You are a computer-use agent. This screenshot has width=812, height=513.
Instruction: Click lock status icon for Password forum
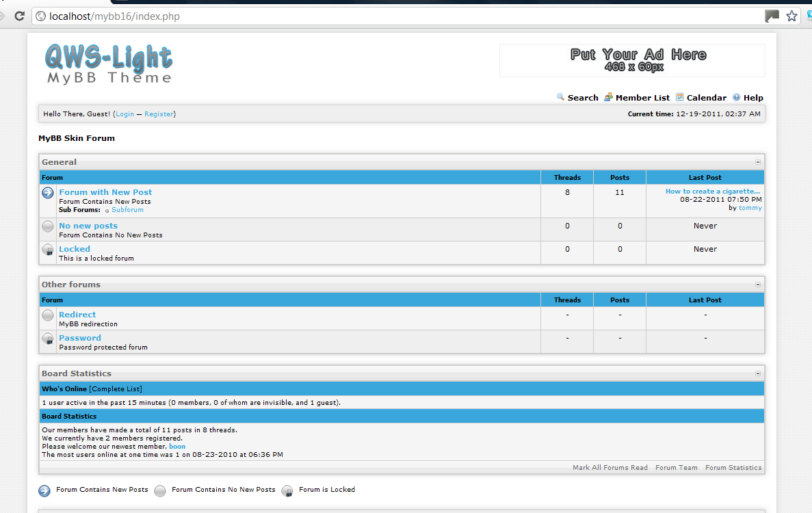48,339
